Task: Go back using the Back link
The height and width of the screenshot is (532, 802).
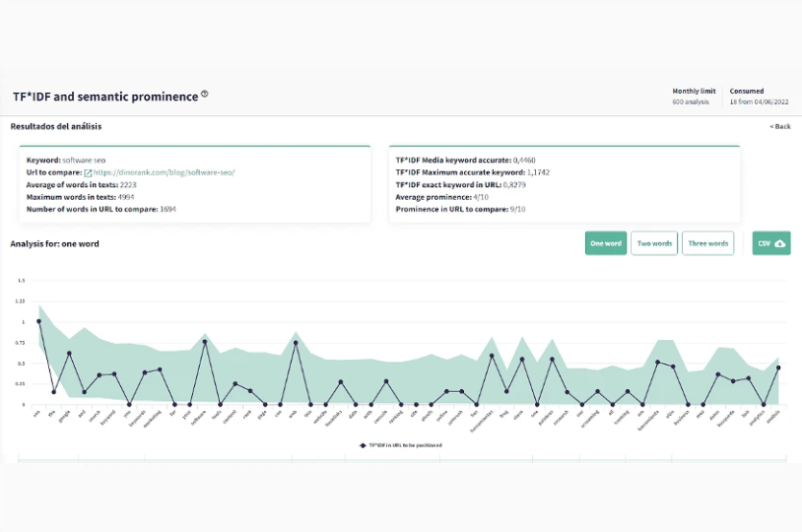Action: click(x=780, y=127)
